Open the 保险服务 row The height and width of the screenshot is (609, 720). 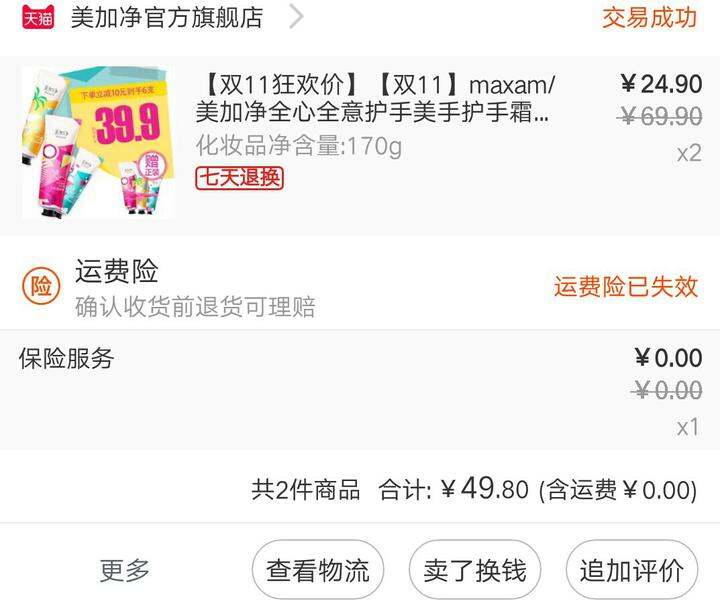tap(360, 389)
